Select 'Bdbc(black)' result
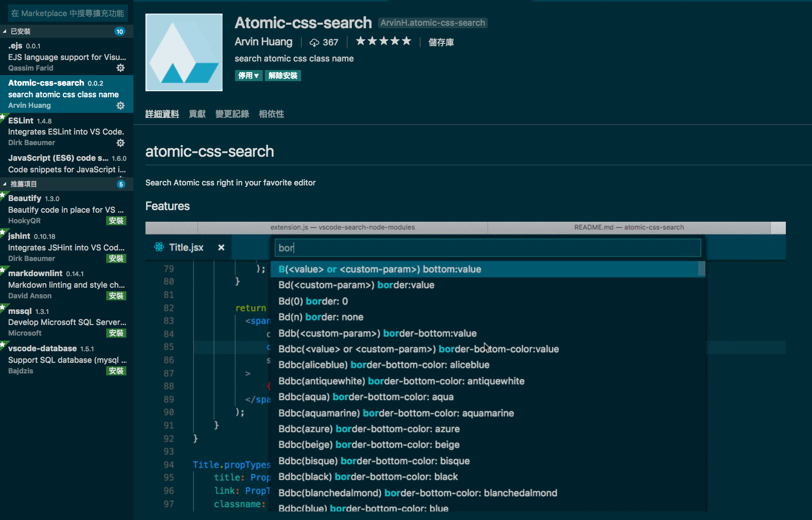 coord(488,477)
